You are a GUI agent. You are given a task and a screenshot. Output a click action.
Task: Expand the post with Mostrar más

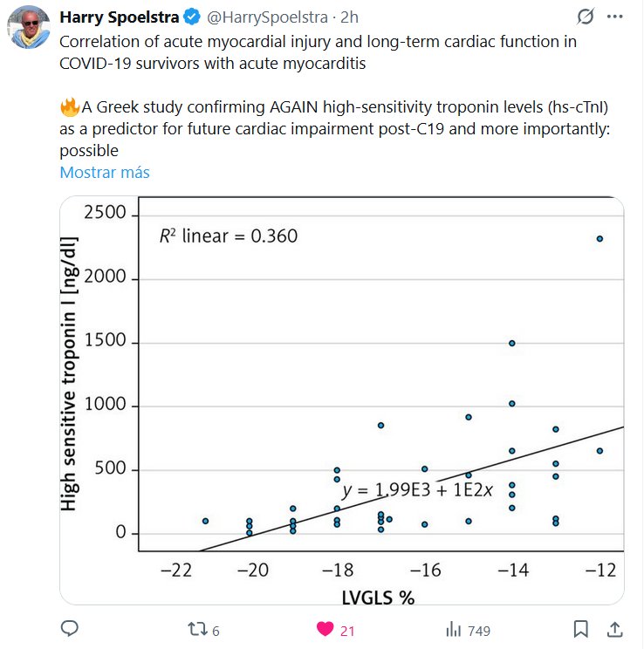coord(105,172)
